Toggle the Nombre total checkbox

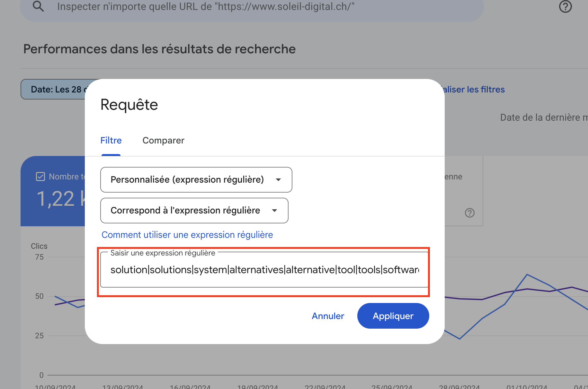tap(40, 177)
